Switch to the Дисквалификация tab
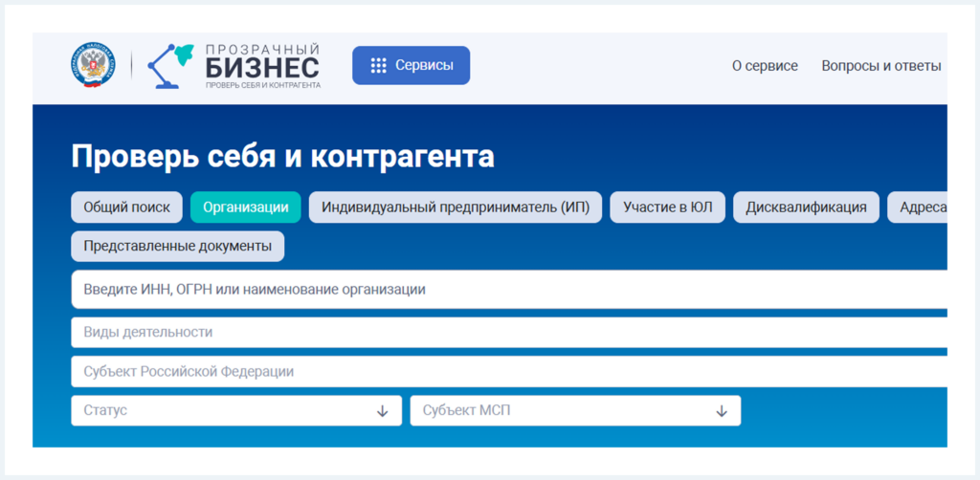Screen dimensions: 980x480 (806, 207)
